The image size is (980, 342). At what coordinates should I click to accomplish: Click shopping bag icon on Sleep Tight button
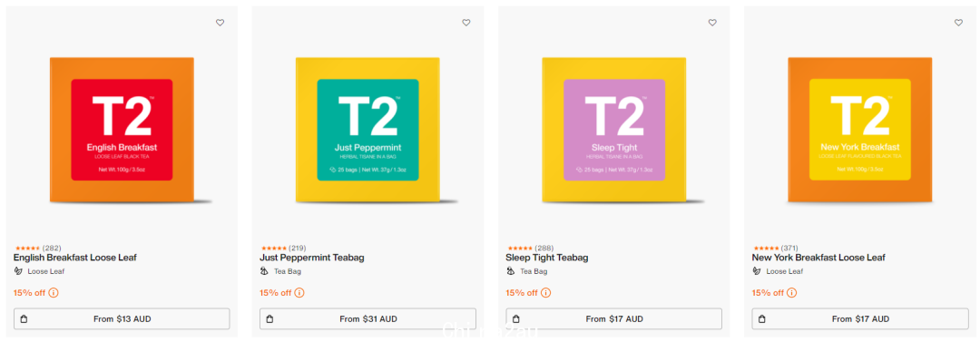coord(516,318)
